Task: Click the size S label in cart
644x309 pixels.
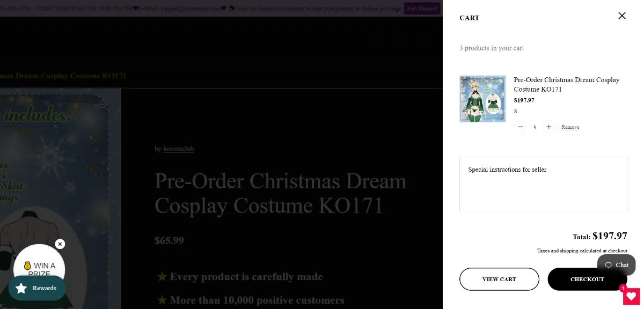Action: pos(516,111)
